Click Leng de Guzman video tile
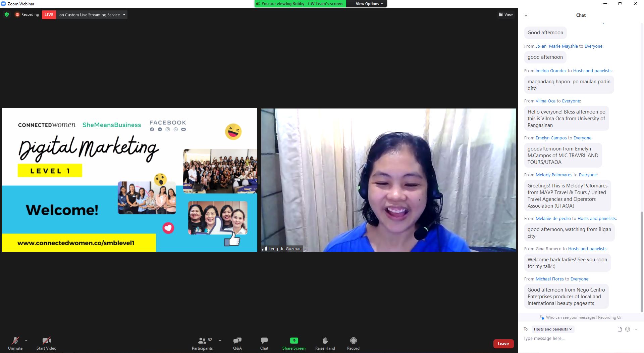The image size is (644, 353). pos(388,180)
